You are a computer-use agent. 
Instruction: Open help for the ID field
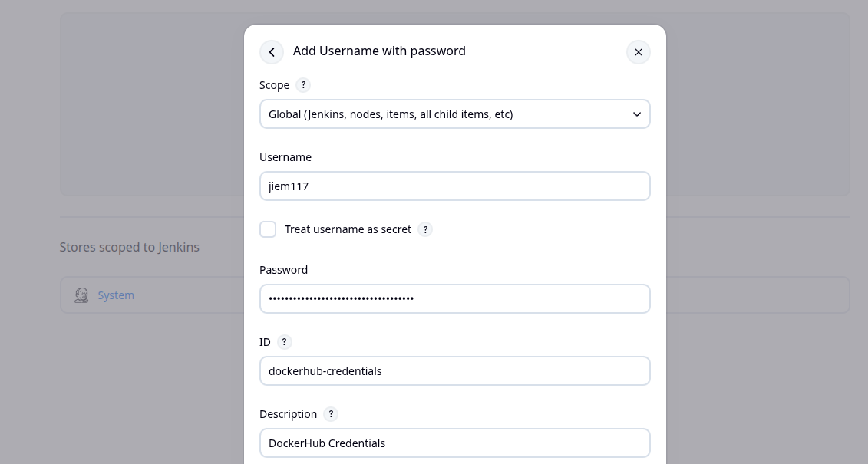coord(284,342)
